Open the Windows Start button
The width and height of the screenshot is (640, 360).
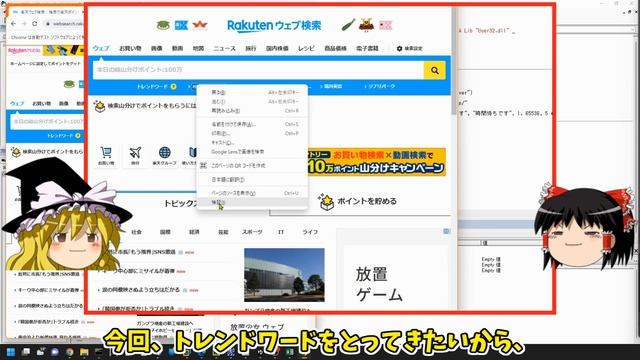pos(11,352)
